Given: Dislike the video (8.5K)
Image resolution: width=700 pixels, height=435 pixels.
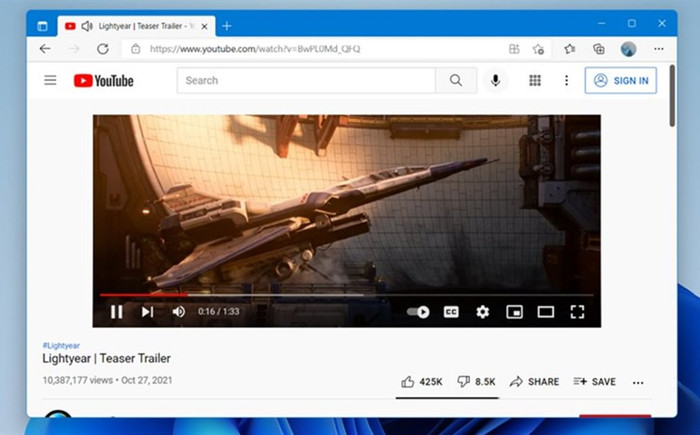Looking at the screenshot, I should pos(476,382).
